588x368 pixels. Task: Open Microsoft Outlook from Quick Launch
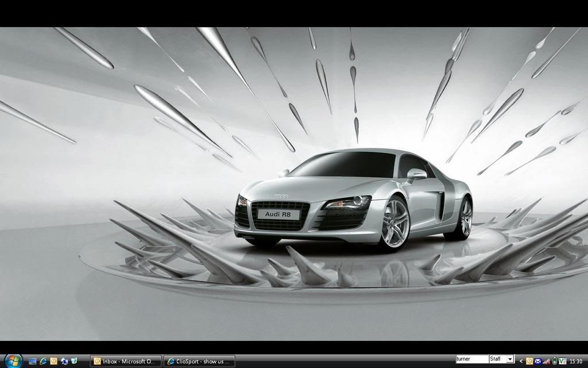click(x=53, y=362)
